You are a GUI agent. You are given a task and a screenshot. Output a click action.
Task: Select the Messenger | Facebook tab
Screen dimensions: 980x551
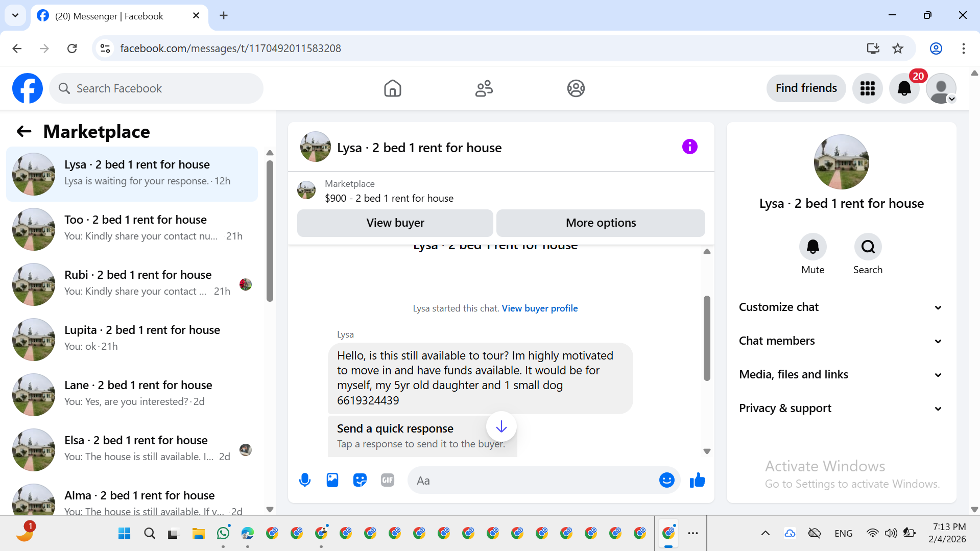(x=119, y=16)
